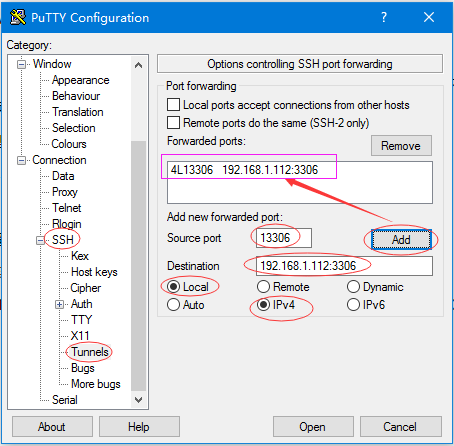Image resolution: width=454 pixels, height=446 pixels.
Task: Tick remote ports do the same checkbox
Action: click(x=173, y=123)
